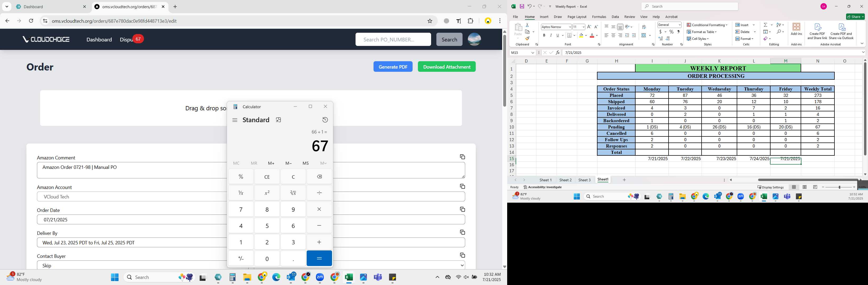Click the calculator backspace key
Viewport: 868px width, 285px height.
[x=319, y=177]
